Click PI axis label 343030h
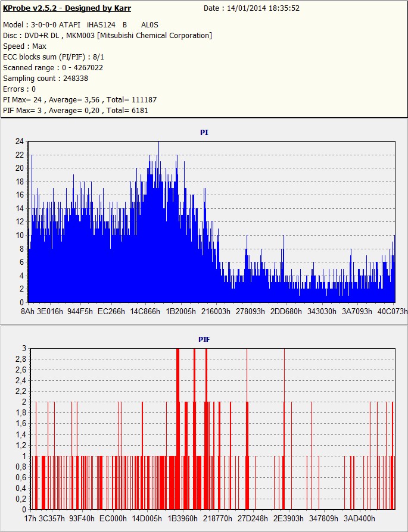 pos(322,311)
